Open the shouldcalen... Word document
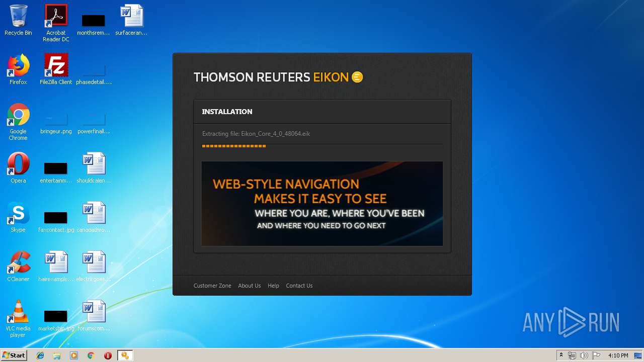 [x=94, y=168]
